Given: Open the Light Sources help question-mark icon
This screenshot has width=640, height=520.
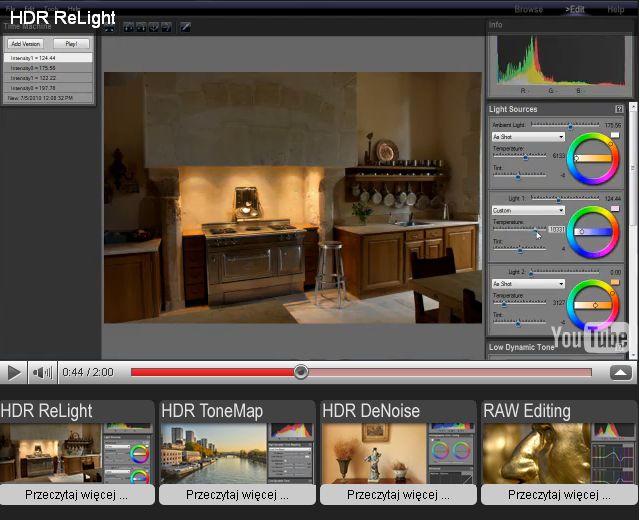Looking at the screenshot, I should 619,109.
